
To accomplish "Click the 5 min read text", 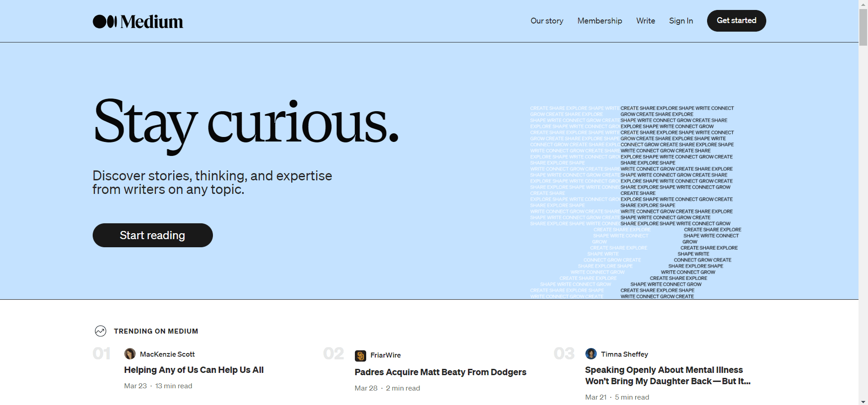I will 632,397.
